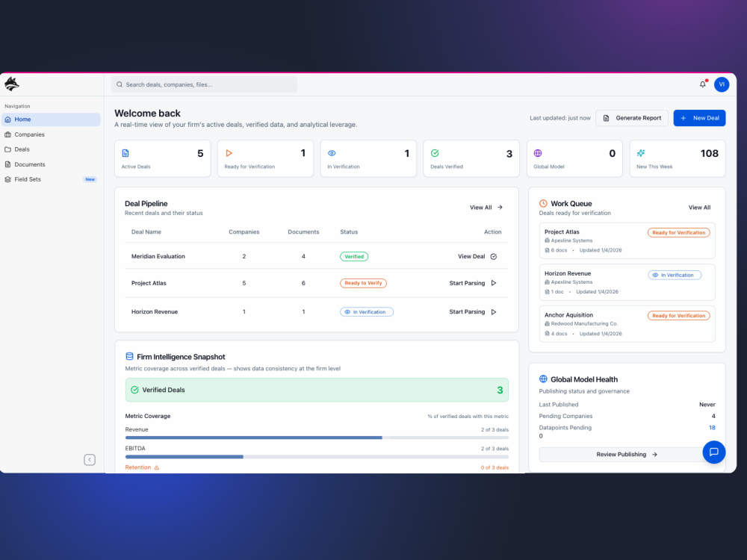The image size is (747, 560).
Task: Open Horizon Revenue card in Work Queue
Action: (x=627, y=282)
